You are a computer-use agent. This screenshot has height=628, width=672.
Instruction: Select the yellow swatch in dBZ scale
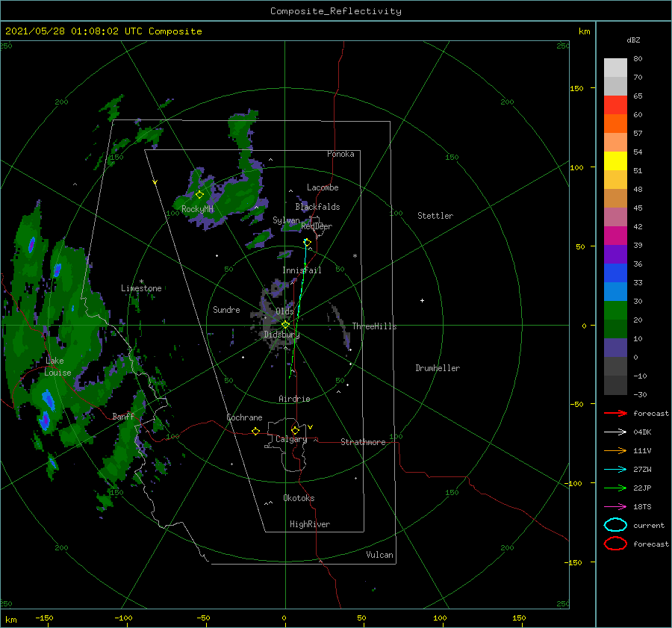click(x=615, y=161)
